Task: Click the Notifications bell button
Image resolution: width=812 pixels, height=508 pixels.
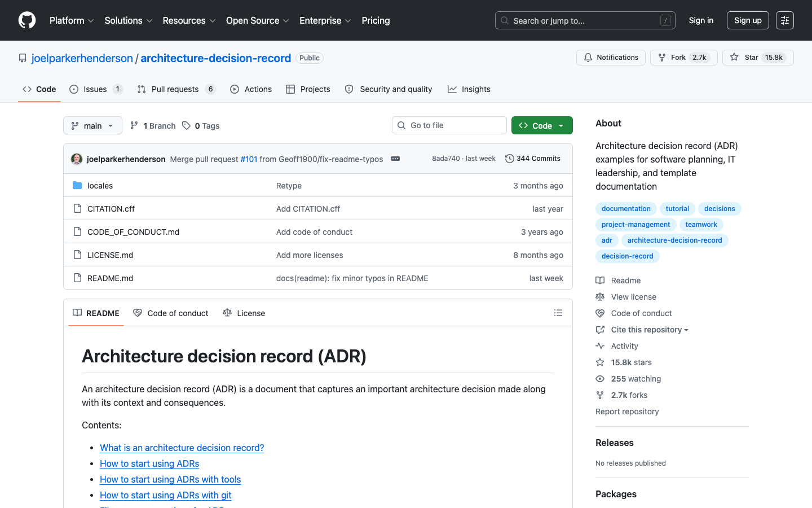Action: (611, 58)
